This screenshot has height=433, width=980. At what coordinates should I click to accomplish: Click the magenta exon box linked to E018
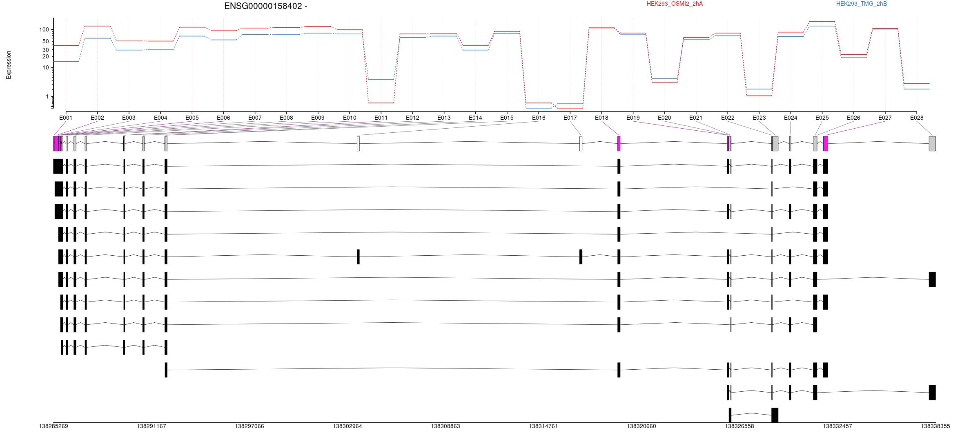pos(619,143)
